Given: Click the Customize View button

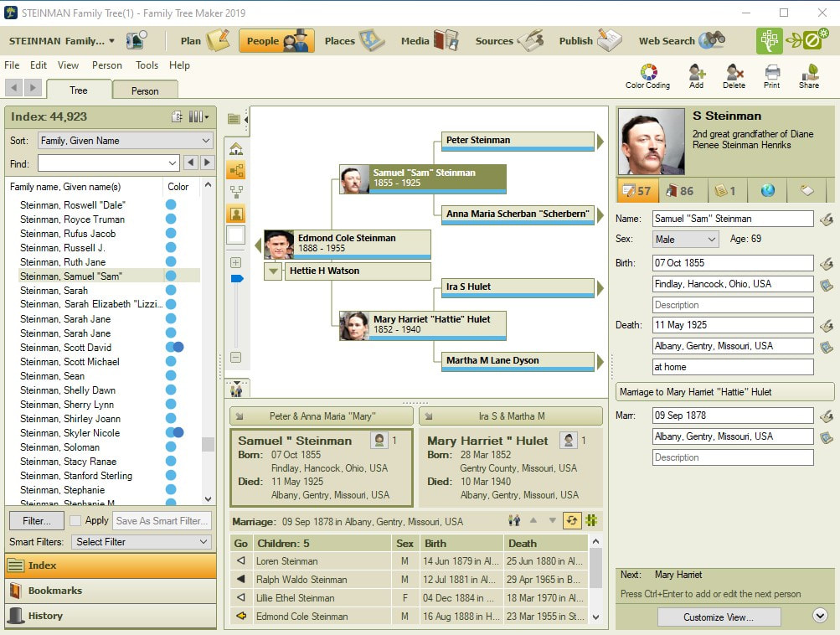Looking at the screenshot, I should pos(718,617).
